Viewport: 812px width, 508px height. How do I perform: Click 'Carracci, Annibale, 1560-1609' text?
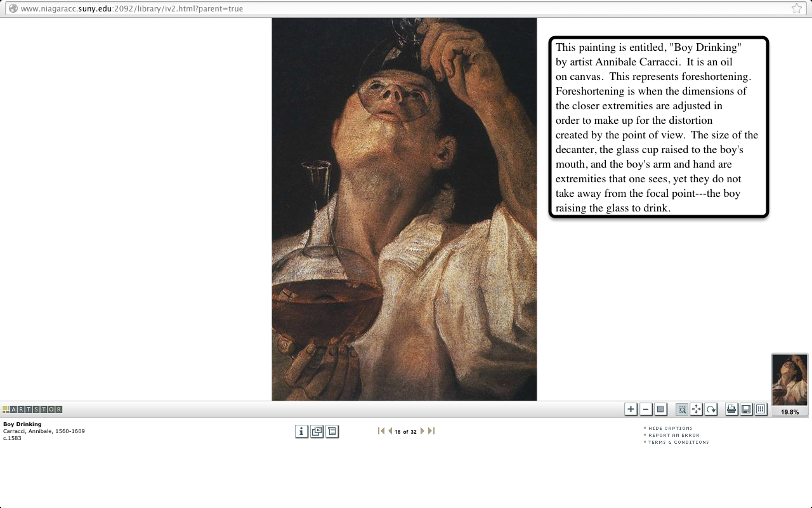[x=44, y=431]
